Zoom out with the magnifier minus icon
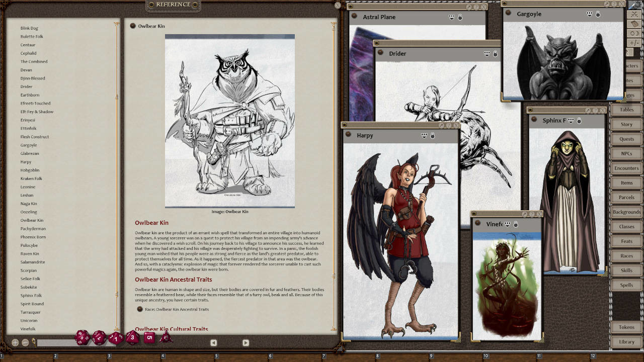This screenshot has height=362, width=644. pos(25,341)
